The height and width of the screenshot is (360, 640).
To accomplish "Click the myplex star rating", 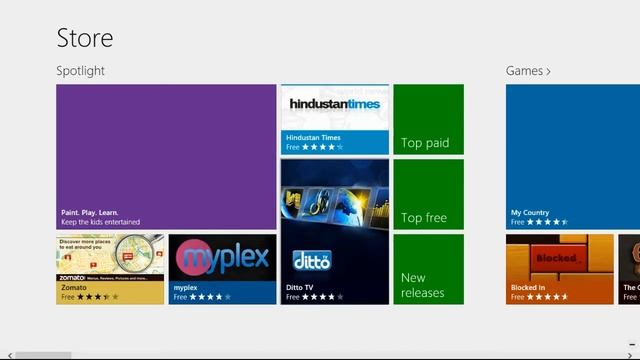I will click(x=210, y=297).
